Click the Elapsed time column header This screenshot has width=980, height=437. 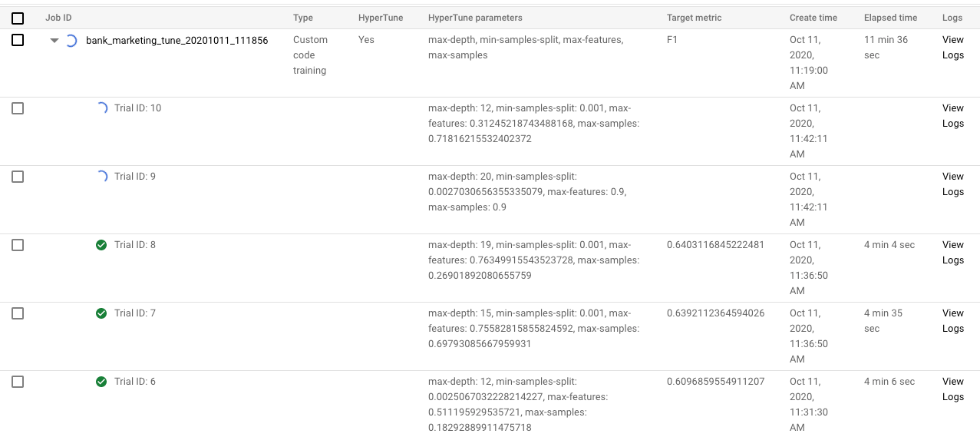[890, 18]
